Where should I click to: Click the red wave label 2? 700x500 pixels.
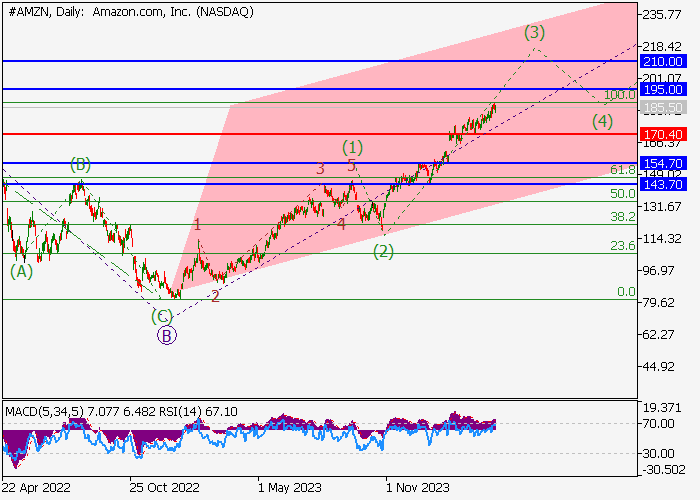click(x=215, y=296)
